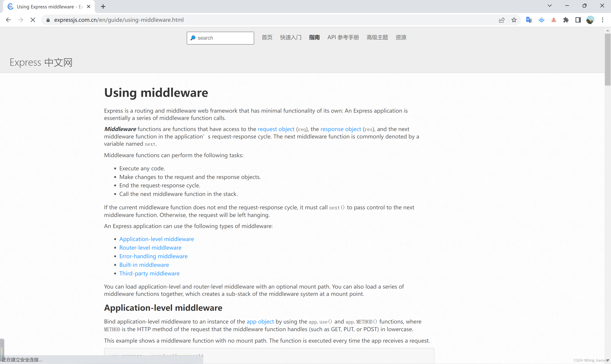Click 'End the request-response cycle.' bullet

(160, 185)
